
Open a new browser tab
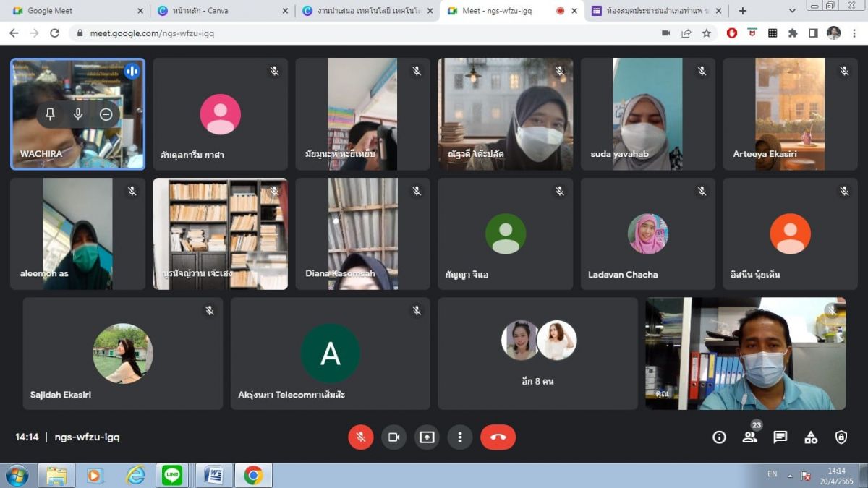tap(742, 11)
